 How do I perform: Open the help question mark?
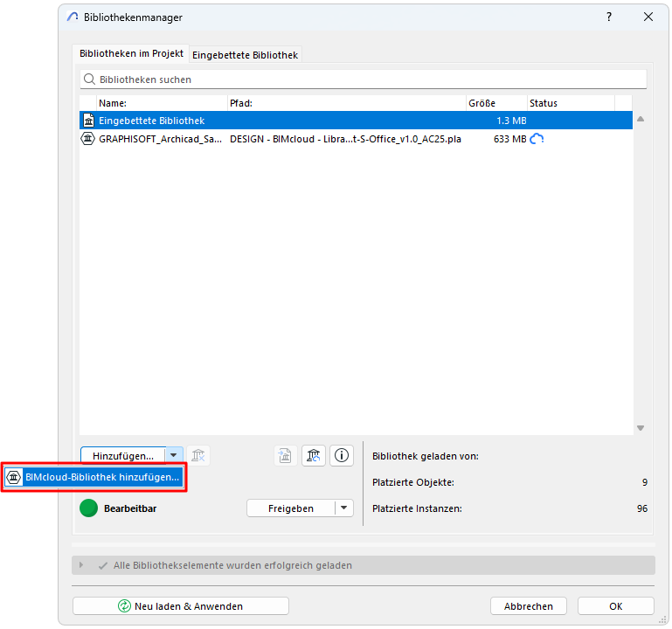(x=608, y=17)
